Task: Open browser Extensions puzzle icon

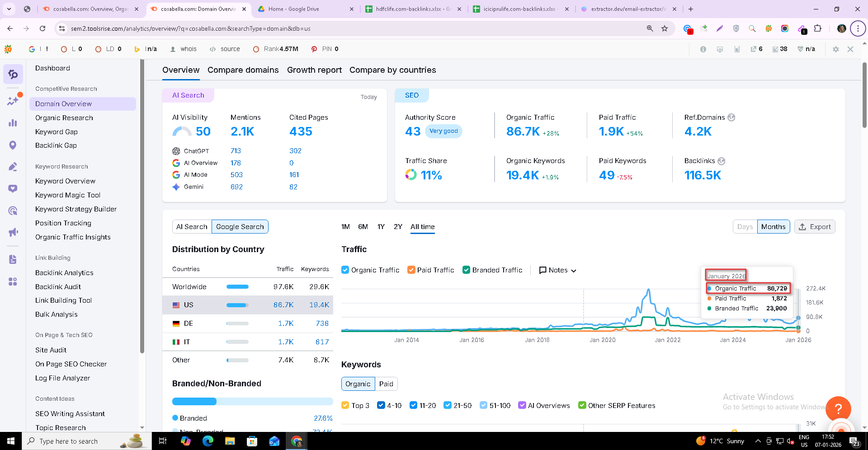Action: pos(817,28)
